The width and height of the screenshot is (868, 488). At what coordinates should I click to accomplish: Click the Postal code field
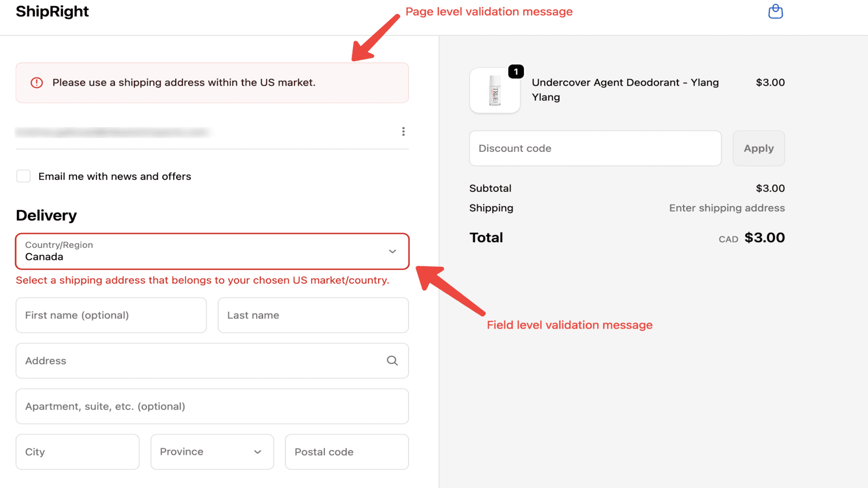(x=347, y=452)
